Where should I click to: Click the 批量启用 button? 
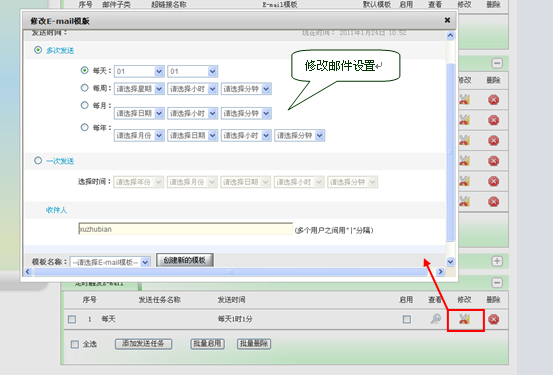[207, 344]
